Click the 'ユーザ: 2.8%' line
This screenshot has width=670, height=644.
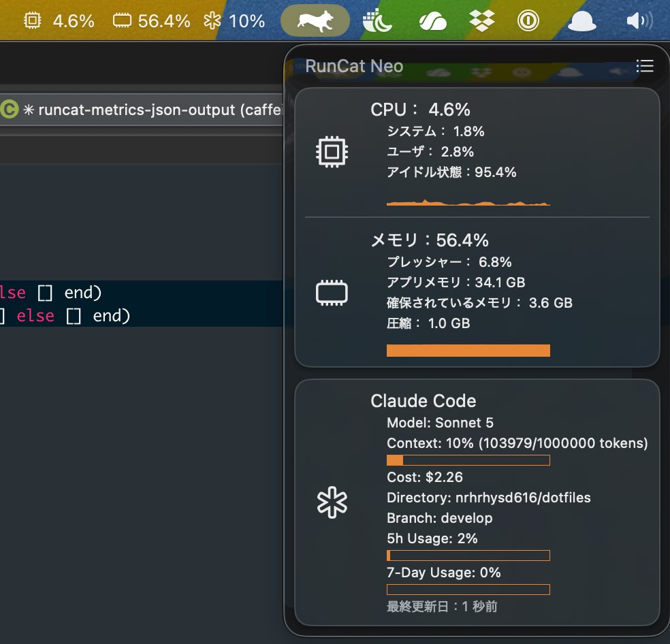pos(430,152)
